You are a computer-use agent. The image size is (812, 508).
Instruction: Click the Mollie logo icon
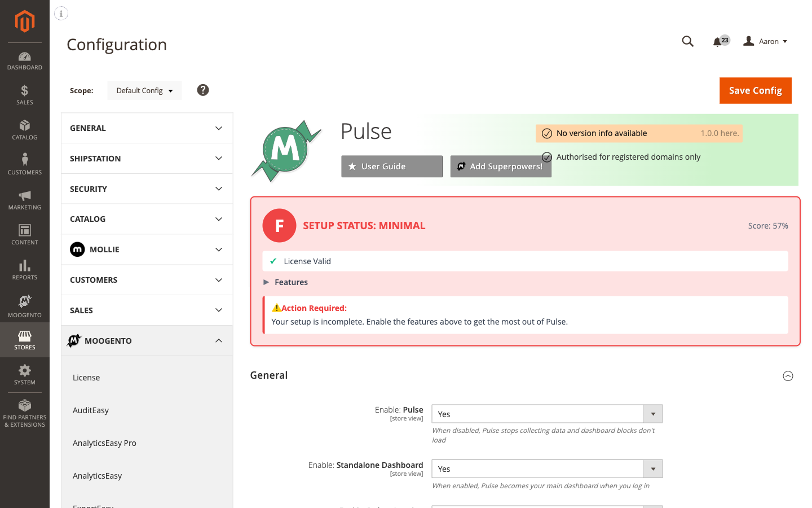[x=77, y=249]
